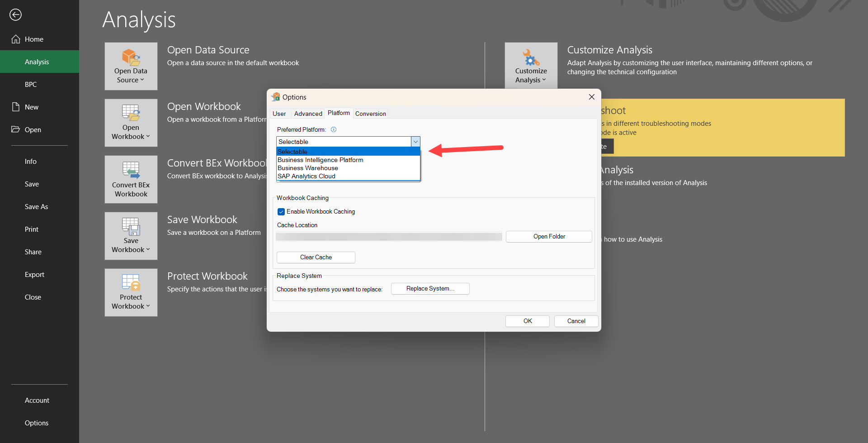Click the Open Folder button
This screenshot has height=443, width=868.
[x=549, y=237]
